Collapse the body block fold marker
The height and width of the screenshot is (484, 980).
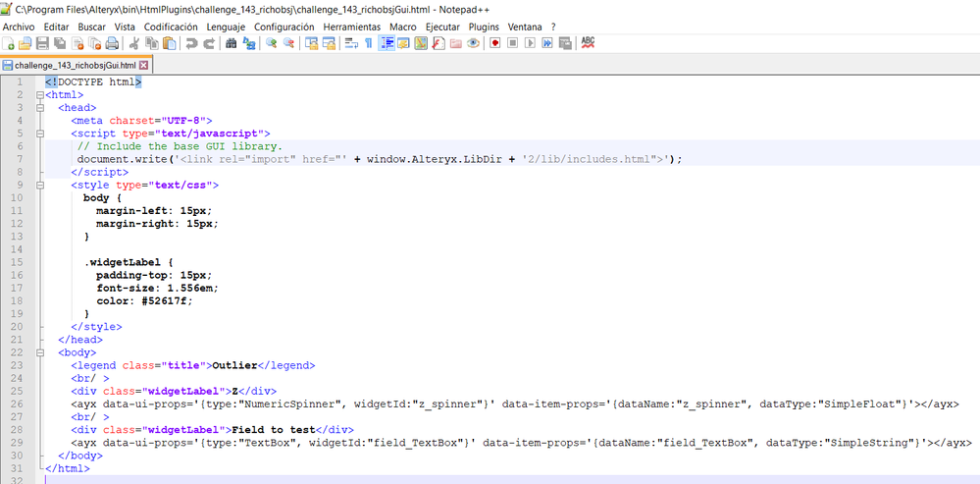[40, 352]
